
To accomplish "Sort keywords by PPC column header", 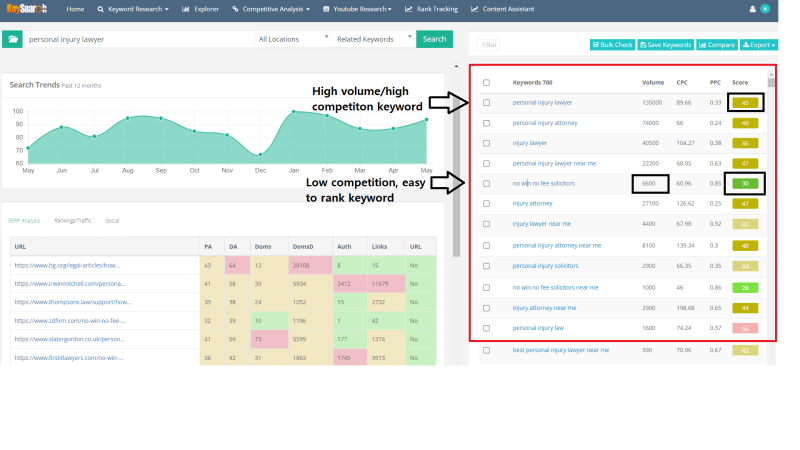I will (x=715, y=82).
